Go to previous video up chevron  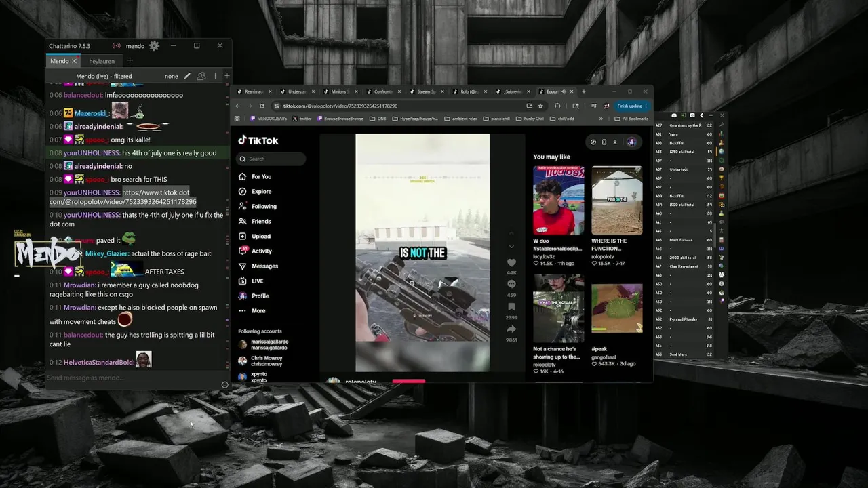click(511, 235)
